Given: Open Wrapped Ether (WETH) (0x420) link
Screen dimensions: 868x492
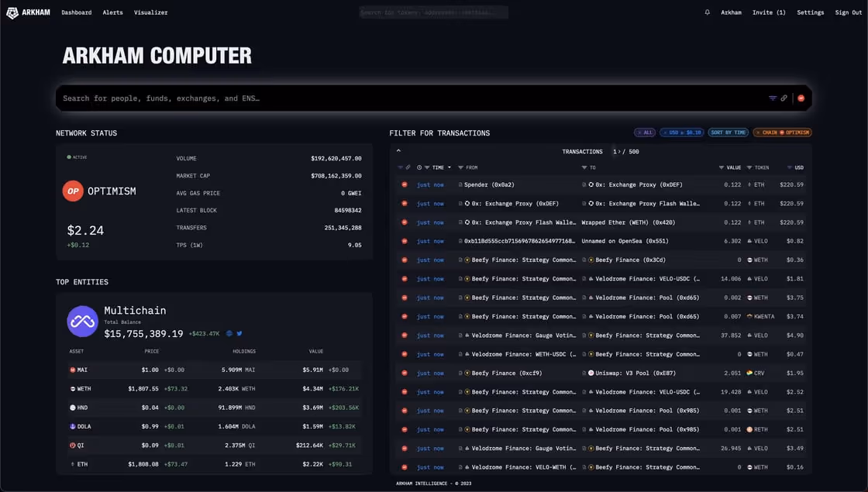Looking at the screenshot, I should click(x=629, y=222).
